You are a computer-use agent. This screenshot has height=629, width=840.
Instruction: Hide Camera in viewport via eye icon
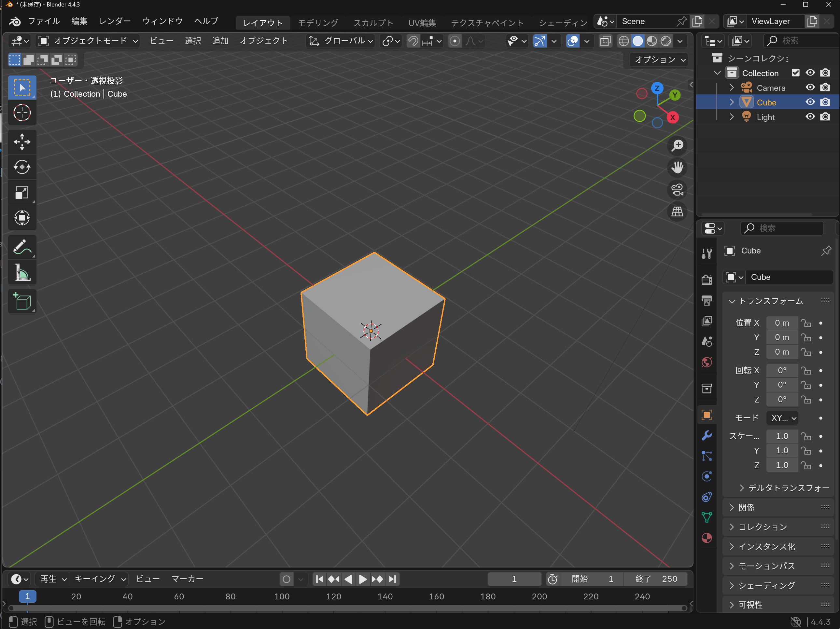pos(810,87)
